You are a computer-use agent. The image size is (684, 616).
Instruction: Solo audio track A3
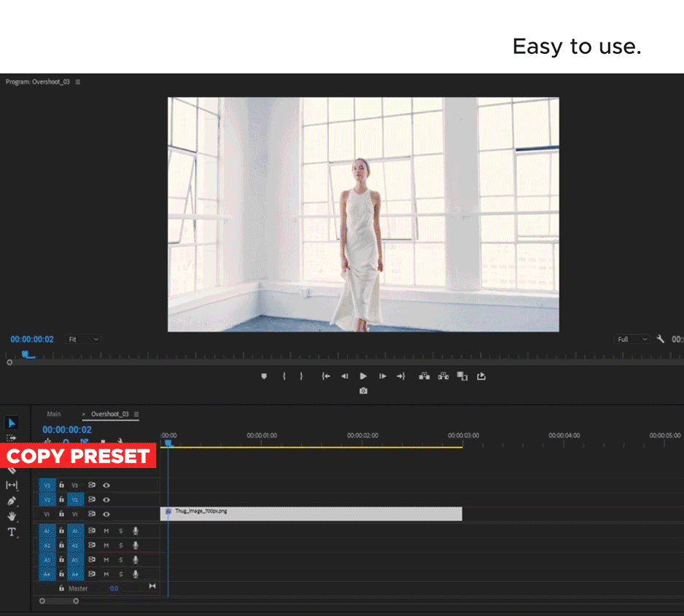tap(121, 560)
